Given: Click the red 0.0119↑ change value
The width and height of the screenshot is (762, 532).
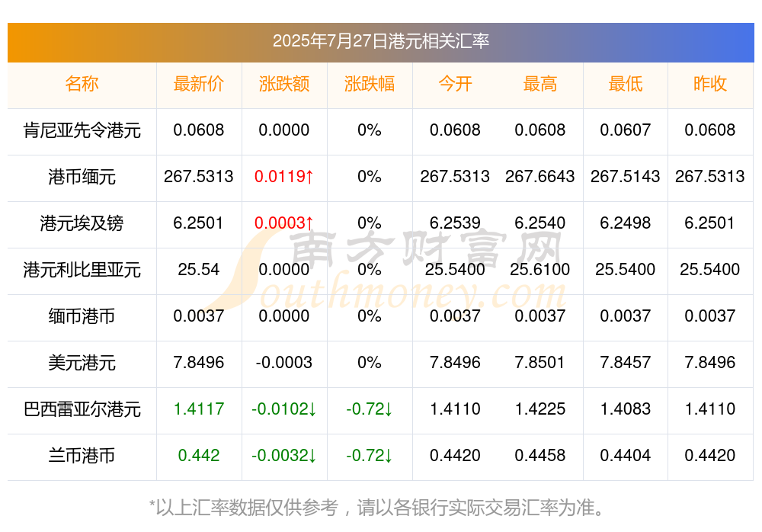Looking at the screenshot, I should point(284,177).
